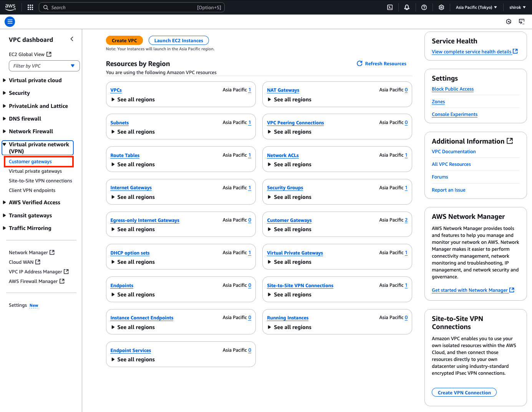The image size is (532, 412).
Task: Expand Transit gateways sidebar section
Action: pyautogui.click(x=27, y=215)
